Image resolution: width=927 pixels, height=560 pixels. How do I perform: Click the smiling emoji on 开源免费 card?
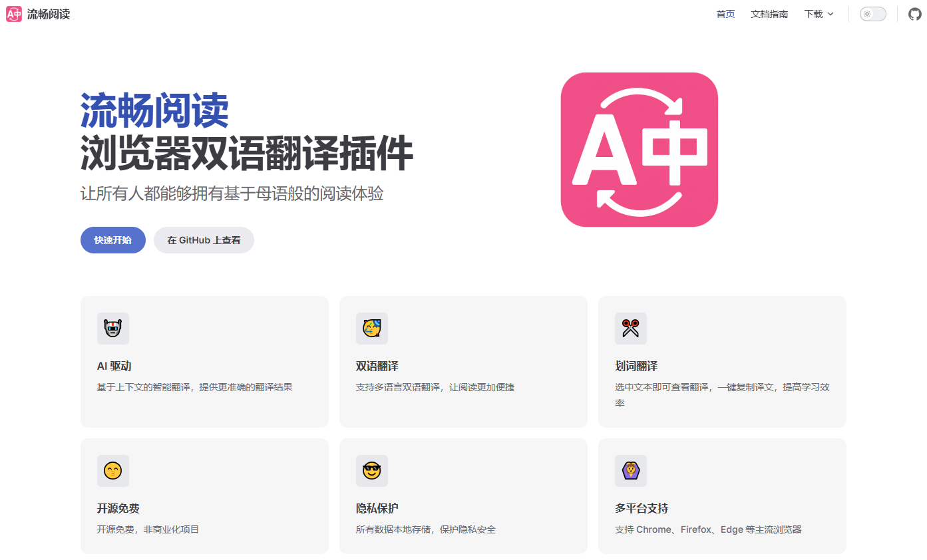(x=112, y=471)
